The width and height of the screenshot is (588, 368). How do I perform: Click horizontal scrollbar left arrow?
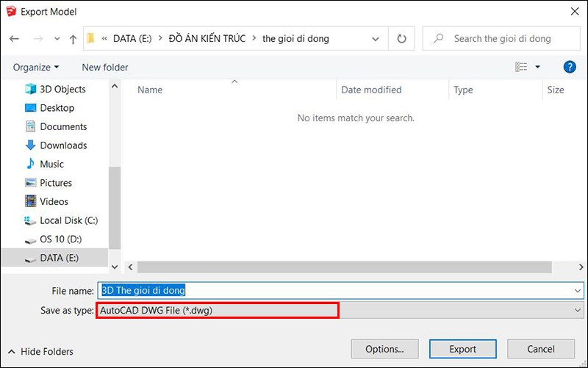coord(131,267)
